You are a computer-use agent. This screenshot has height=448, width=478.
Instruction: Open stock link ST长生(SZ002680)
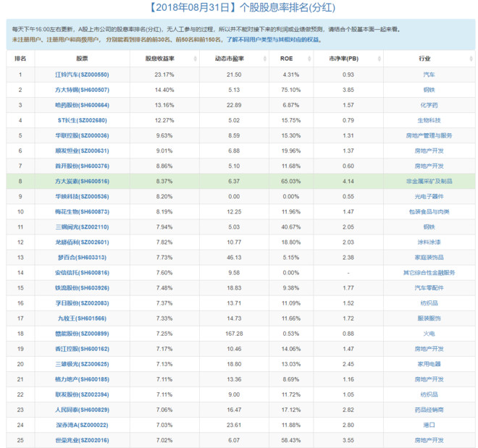[x=83, y=120]
